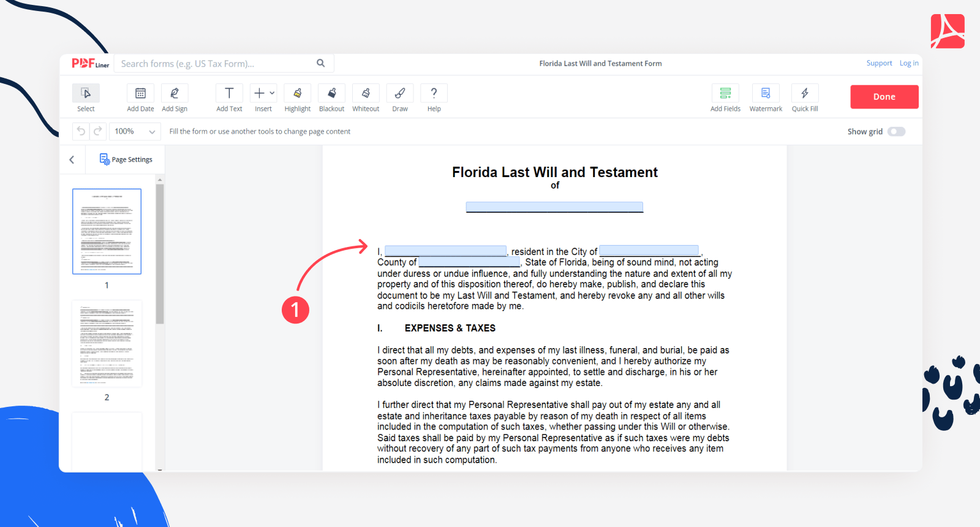The image size is (980, 527).
Task: Open the Support link
Action: tap(879, 63)
